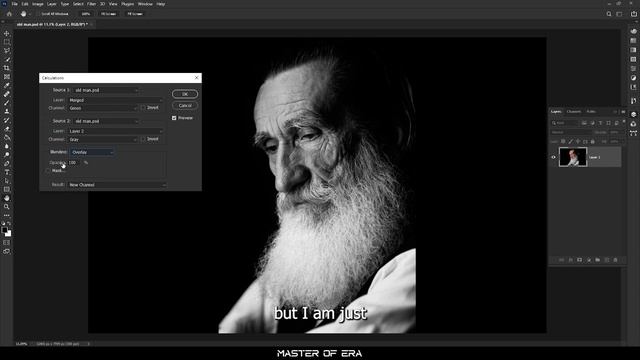Open the Edit Toolbar three-dots icon
The width and height of the screenshot is (640, 360).
[7, 215]
